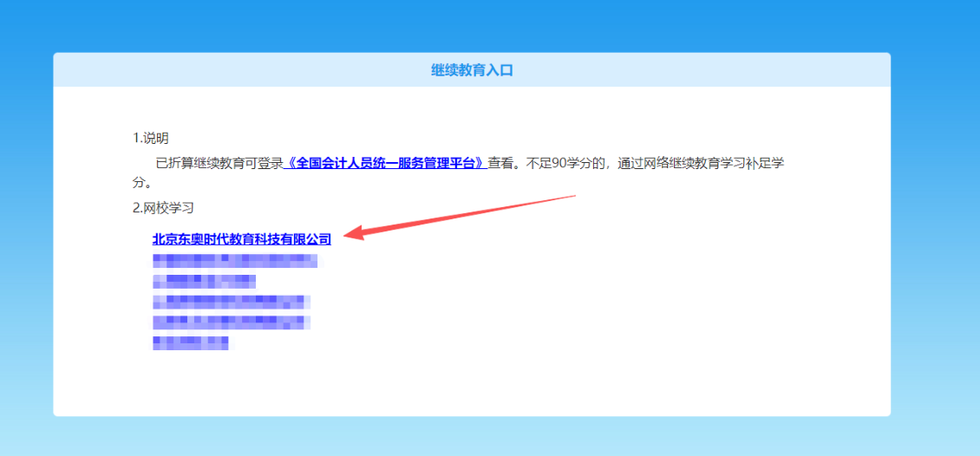980x456 pixels.
Task: Click the 北京东奥时代教育科技有限公司 link
Action: click(x=242, y=238)
